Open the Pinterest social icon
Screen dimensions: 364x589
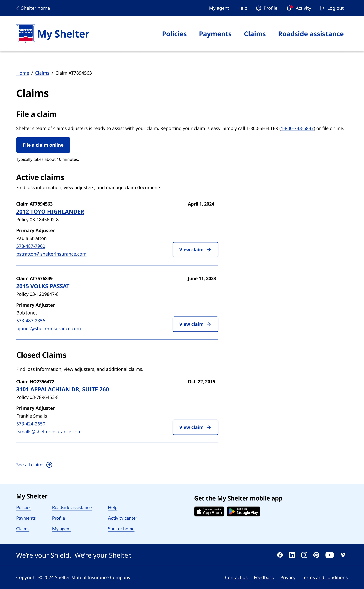pyautogui.click(x=316, y=555)
